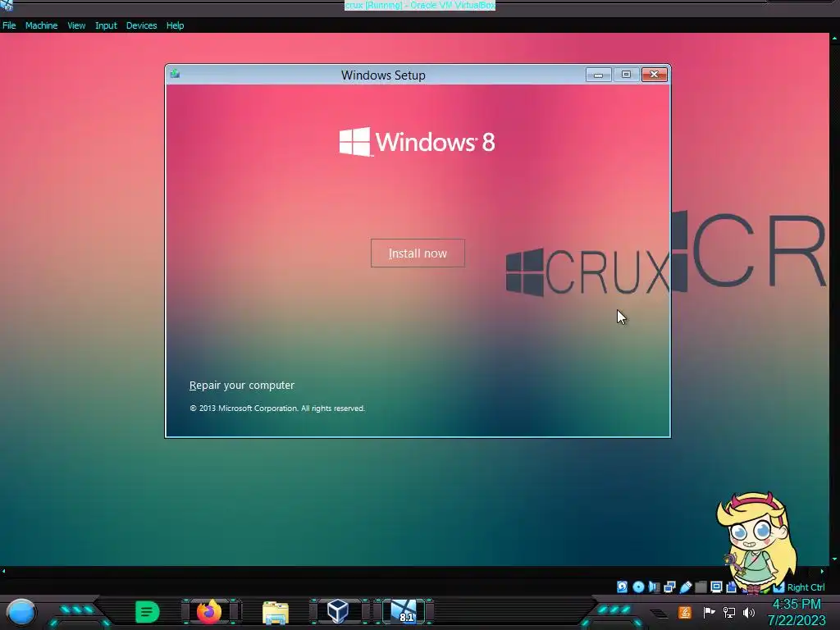Select the 8.1 VM taskbar item
840x630 pixels.
(404, 611)
